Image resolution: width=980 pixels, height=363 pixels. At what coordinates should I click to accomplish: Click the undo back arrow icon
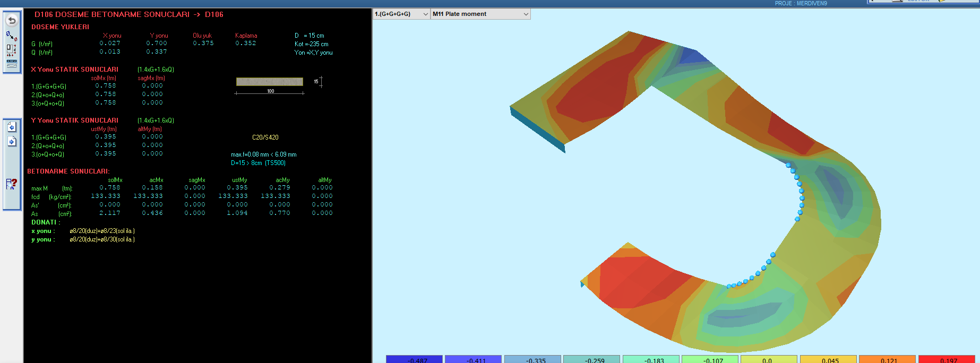[12, 21]
